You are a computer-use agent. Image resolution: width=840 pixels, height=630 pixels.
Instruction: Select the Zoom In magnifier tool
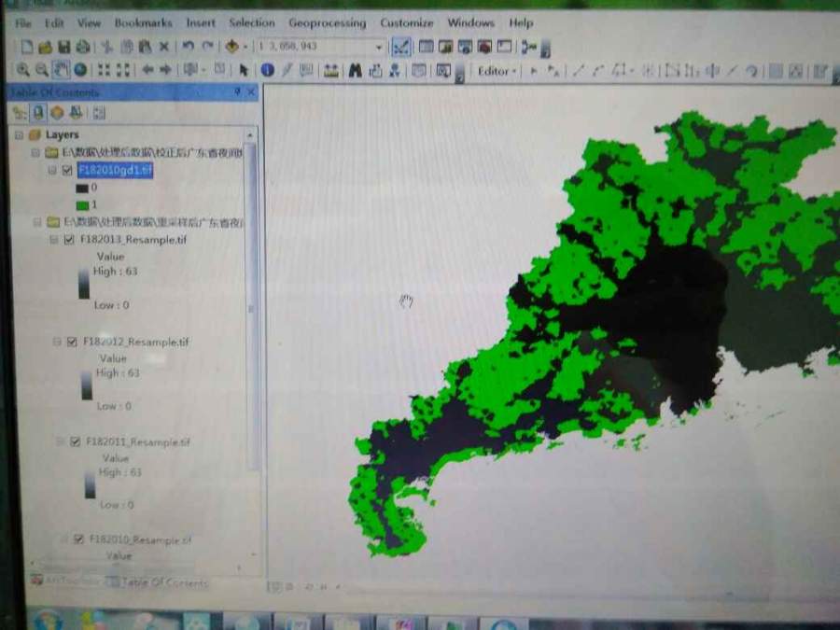[x=22, y=70]
